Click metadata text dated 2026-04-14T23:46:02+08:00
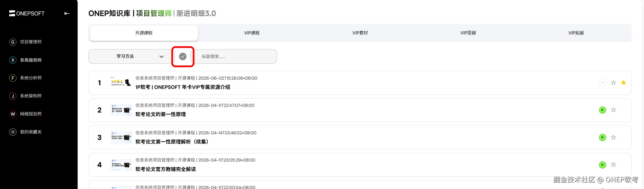The width and height of the screenshot is (644, 189). click(x=196, y=133)
